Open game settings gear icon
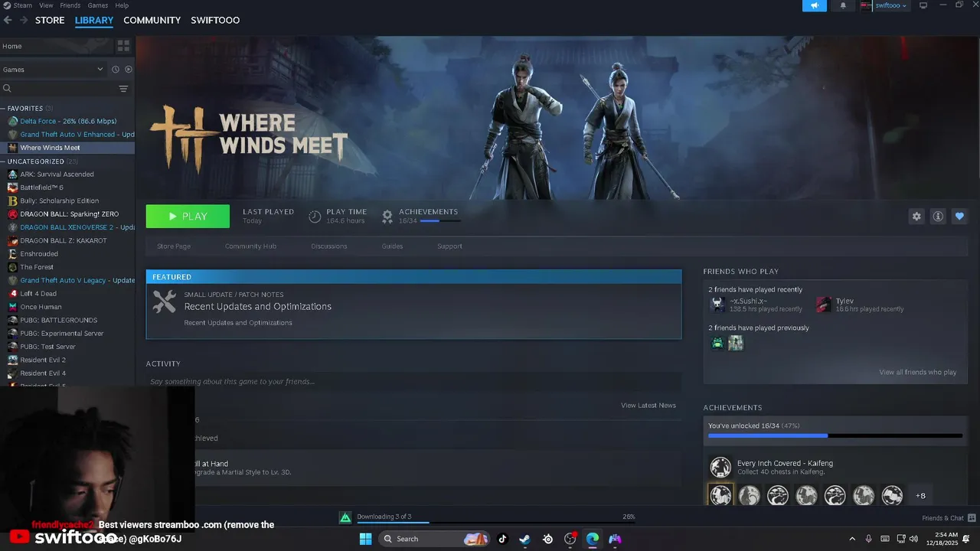Viewport: 980px width, 551px height. [916, 217]
